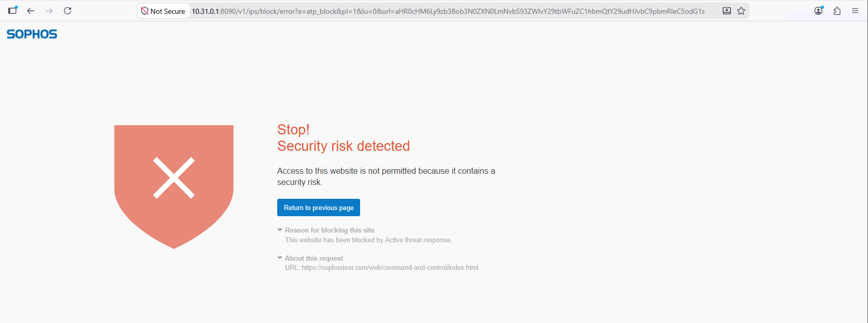Click the forward navigation arrow
868x323 pixels.
tap(49, 11)
